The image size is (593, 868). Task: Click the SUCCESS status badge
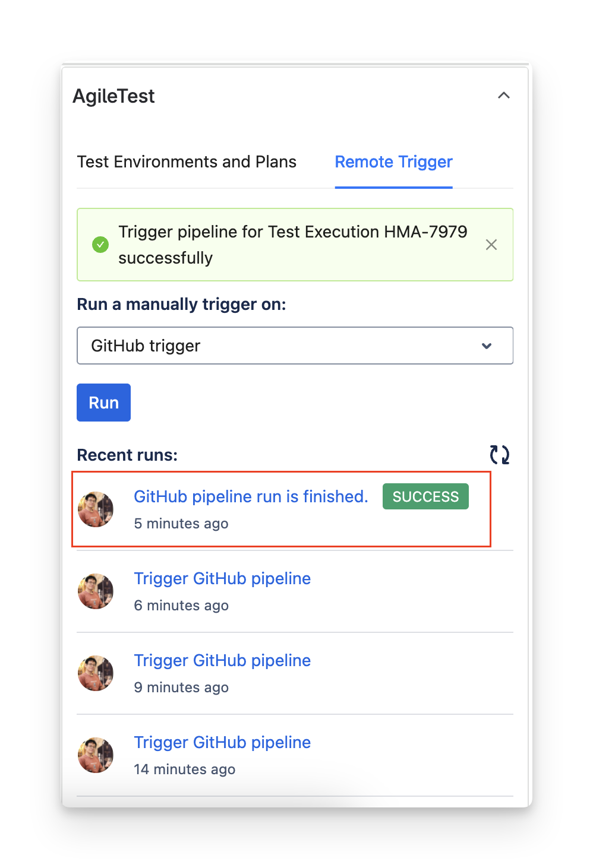click(x=425, y=496)
